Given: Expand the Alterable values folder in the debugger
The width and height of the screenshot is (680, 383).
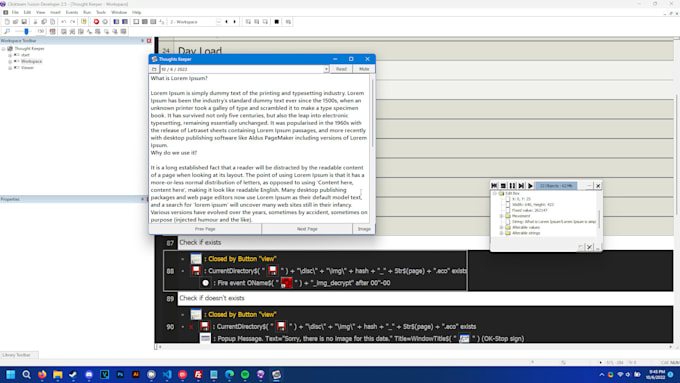Looking at the screenshot, I should tap(501, 227).
